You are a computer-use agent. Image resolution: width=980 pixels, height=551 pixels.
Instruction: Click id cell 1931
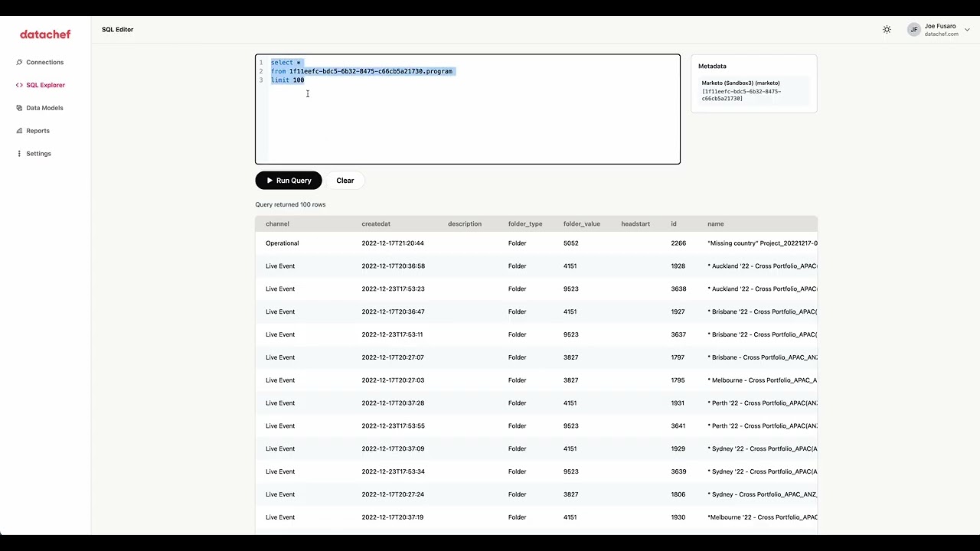coord(678,403)
